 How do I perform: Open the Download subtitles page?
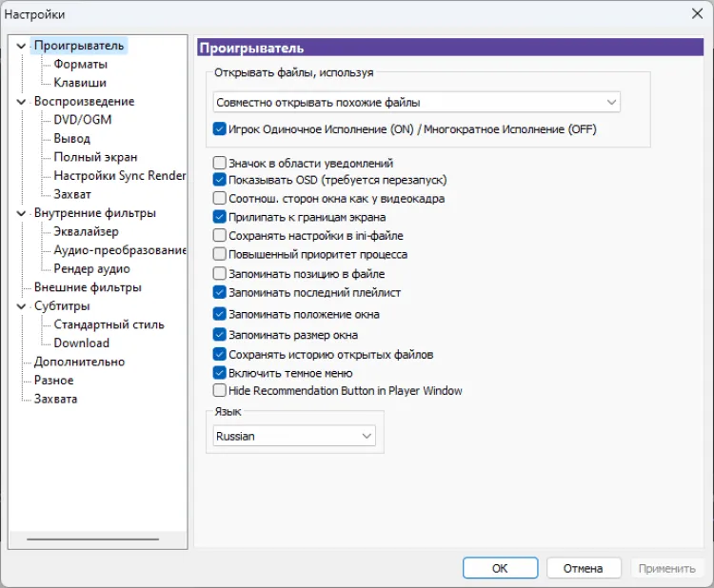pos(82,343)
